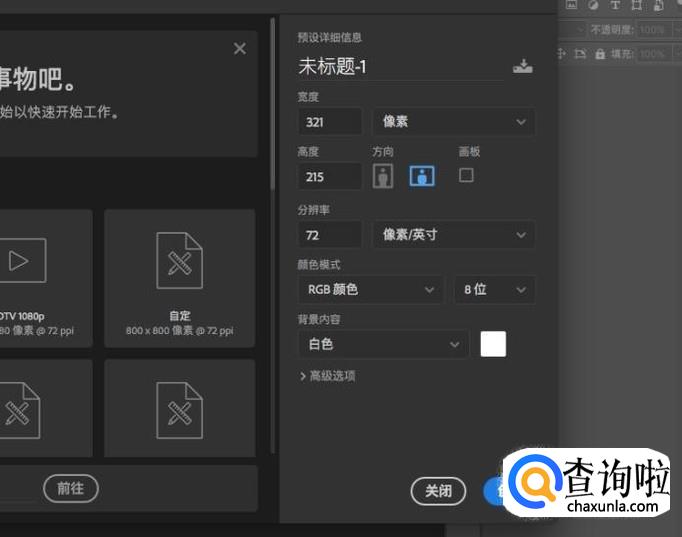This screenshot has width=682, height=537.
Task: Click the white background color swatch
Action: 493,344
